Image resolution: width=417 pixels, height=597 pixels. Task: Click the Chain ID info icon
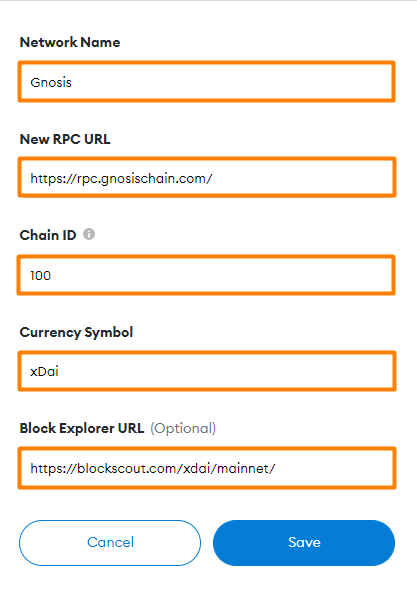(x=89, y=234)
